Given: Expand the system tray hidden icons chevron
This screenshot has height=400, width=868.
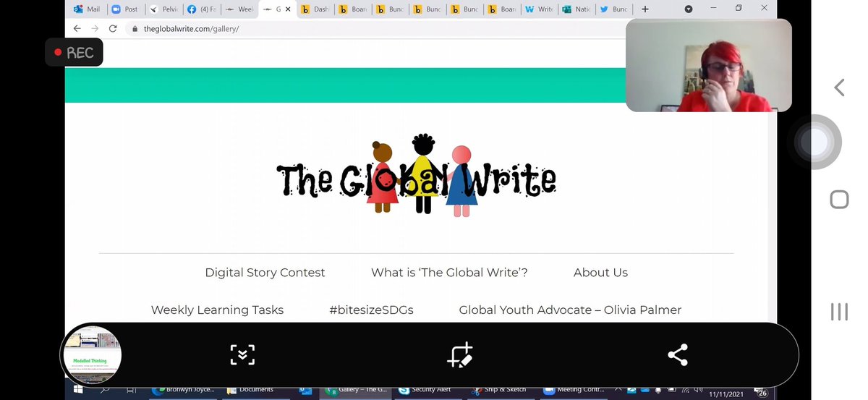Looking at the screenshot, I should pos(619,391).
